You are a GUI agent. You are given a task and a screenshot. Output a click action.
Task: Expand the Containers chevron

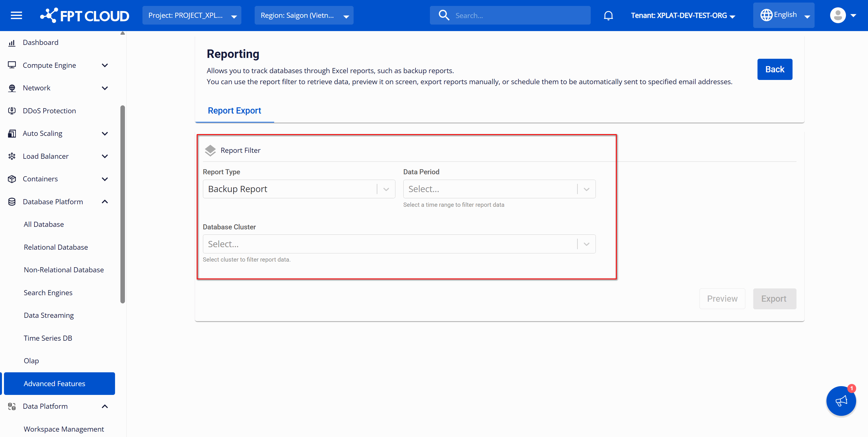105,179
